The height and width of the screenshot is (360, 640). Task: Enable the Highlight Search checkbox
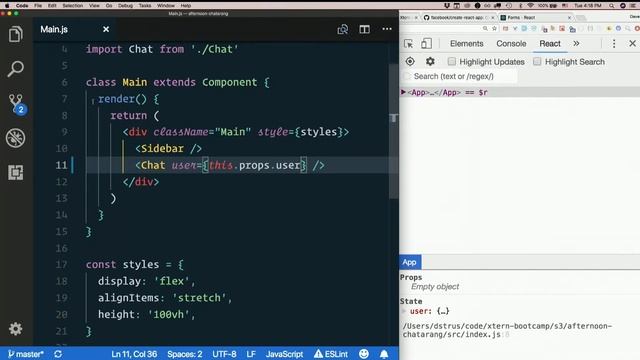pyautogui.click(x=537, y=61)
